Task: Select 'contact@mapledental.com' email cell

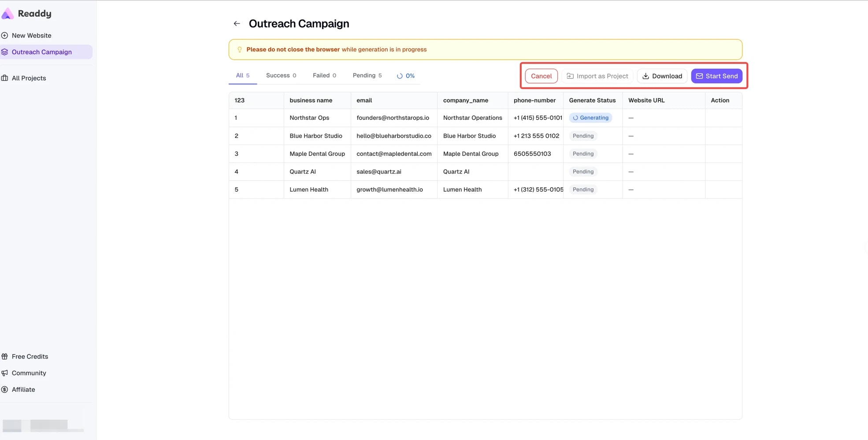Action: tap(394, 154)
